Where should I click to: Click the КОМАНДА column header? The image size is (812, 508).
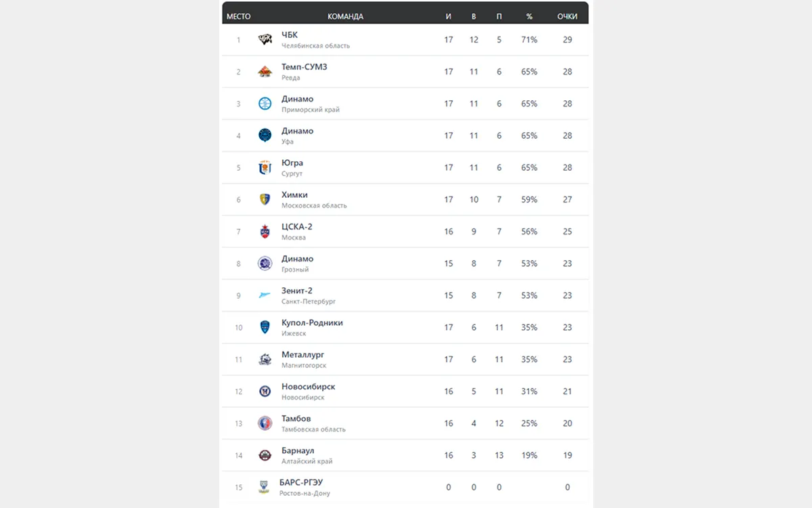345,16
